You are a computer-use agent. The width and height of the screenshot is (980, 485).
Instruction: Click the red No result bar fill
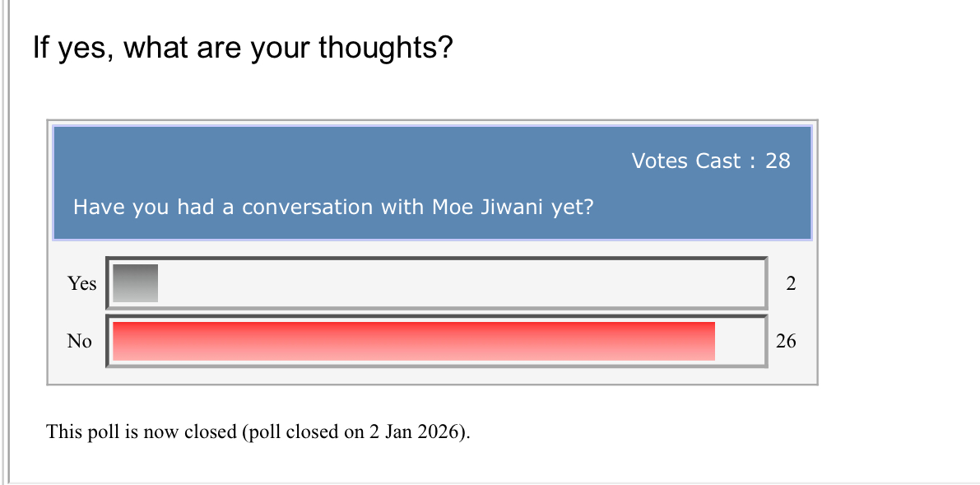coord(413,341)
